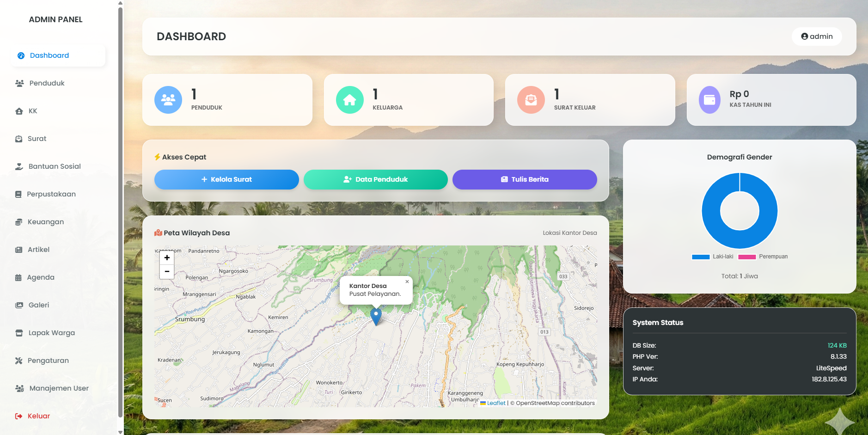Click the Pengaturan tools icon
Screen dimensions: 868x435
click(x=18, y=361)
